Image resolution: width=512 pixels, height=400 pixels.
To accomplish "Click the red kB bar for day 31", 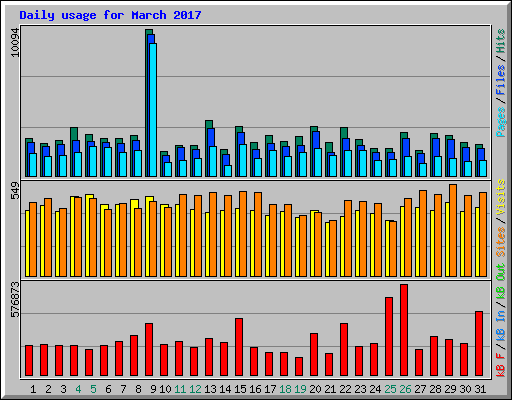I will click(479, 343).
